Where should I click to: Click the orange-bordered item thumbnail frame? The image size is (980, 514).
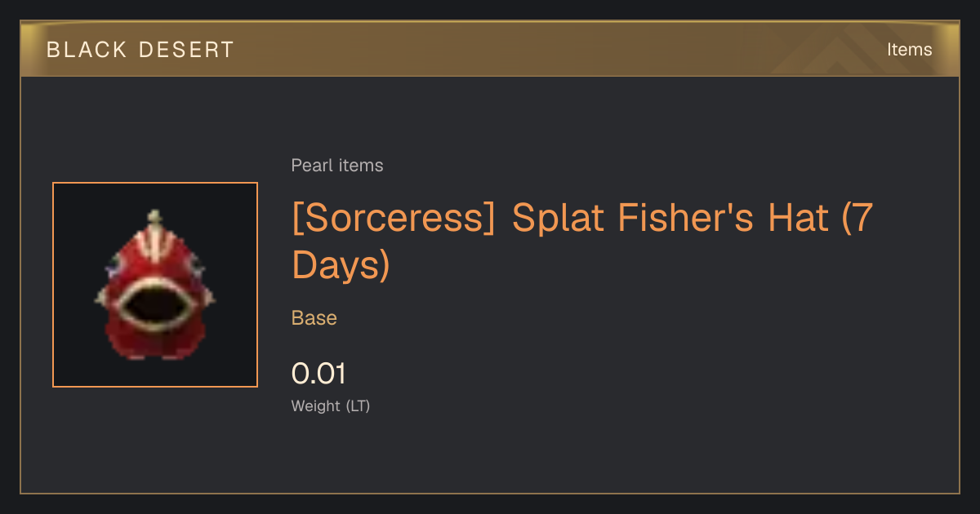coord(155,285)
